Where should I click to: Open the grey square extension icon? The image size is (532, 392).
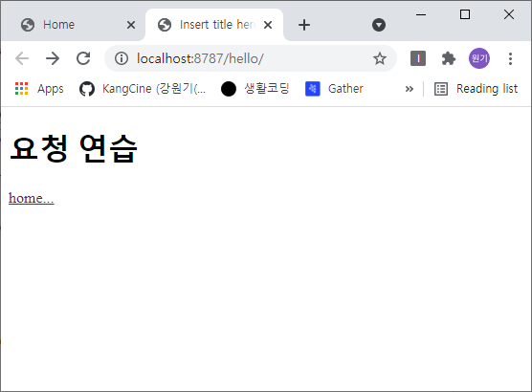(x=418, y=58)
